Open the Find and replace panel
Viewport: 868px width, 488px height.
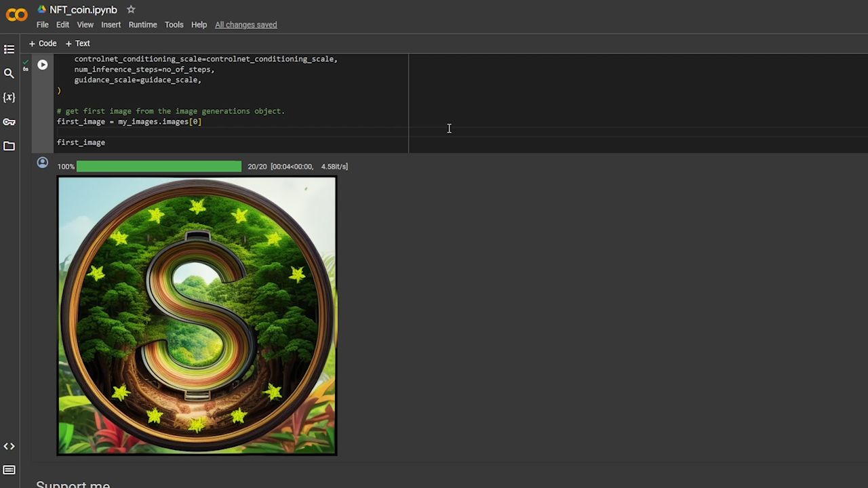click(9, 73)
